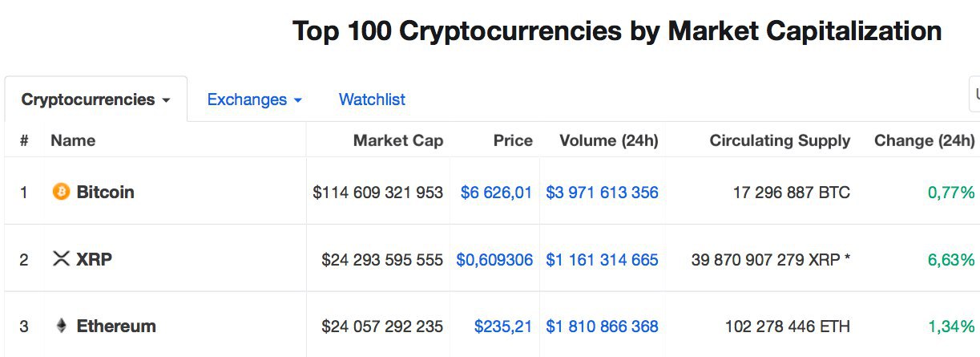Click Ethereum price $235,21 link
Image resolution: width=980 pixels, height=357 pixels.
click(x=503, y=326)
